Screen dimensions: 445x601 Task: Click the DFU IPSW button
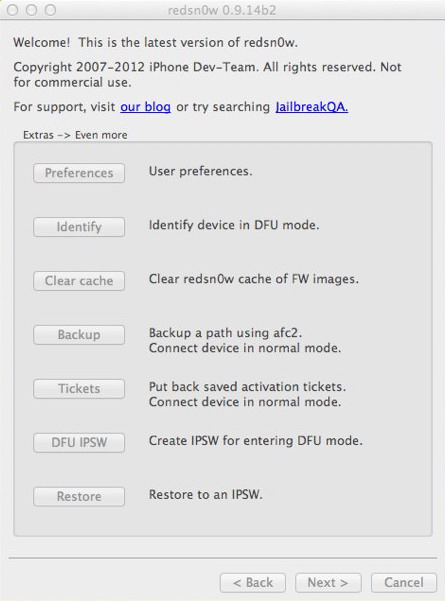click(79, 443)
